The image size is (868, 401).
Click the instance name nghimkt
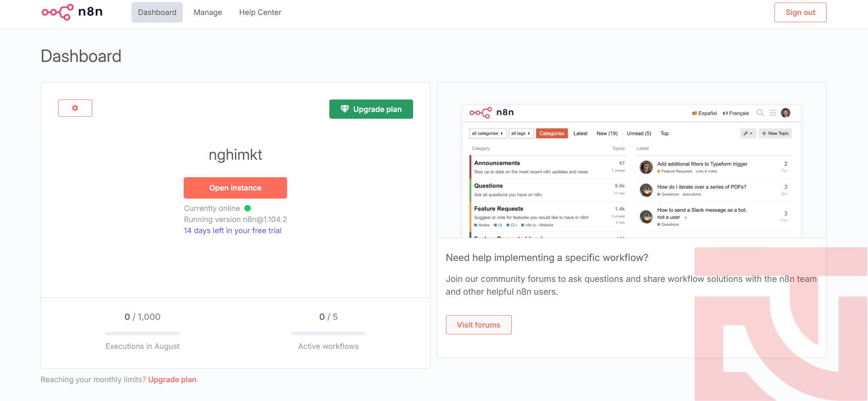235,155
